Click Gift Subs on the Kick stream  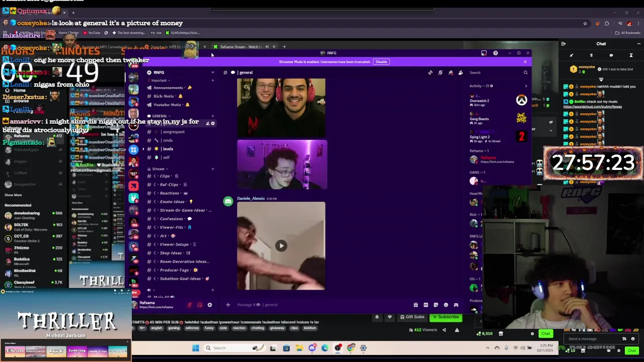click(x=412, y=317)
